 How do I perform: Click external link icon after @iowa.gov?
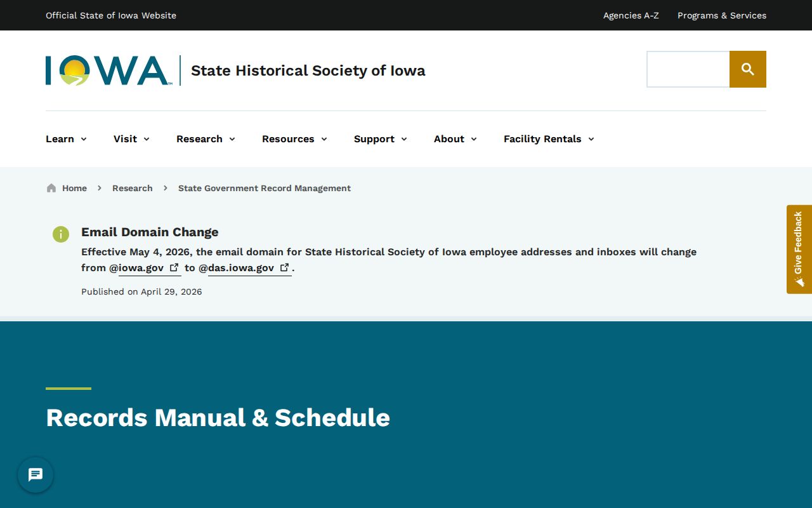pos(174,267)
